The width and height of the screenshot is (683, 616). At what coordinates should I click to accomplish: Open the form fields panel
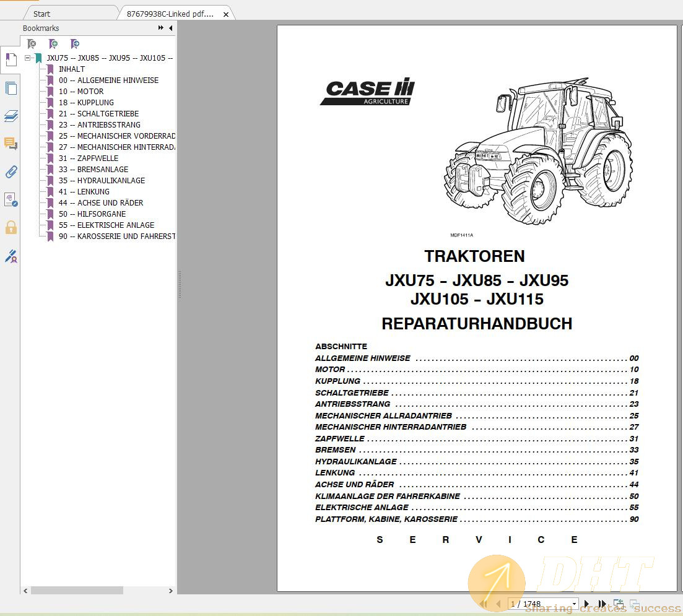coord(11,199)
